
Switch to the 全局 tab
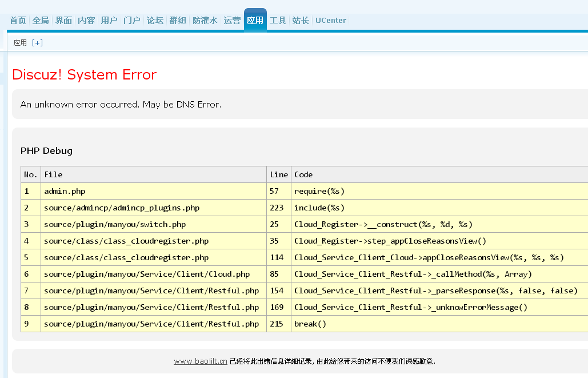click(x=41, y=21)
